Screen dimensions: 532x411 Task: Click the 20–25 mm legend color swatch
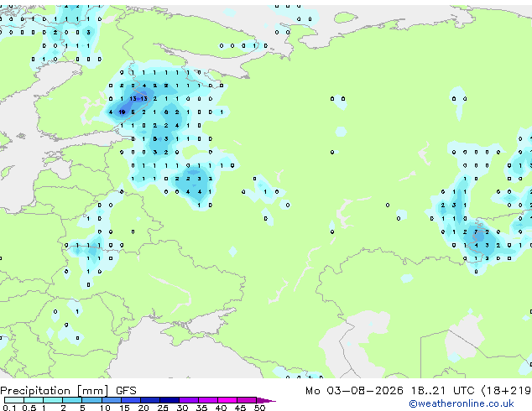149,400
